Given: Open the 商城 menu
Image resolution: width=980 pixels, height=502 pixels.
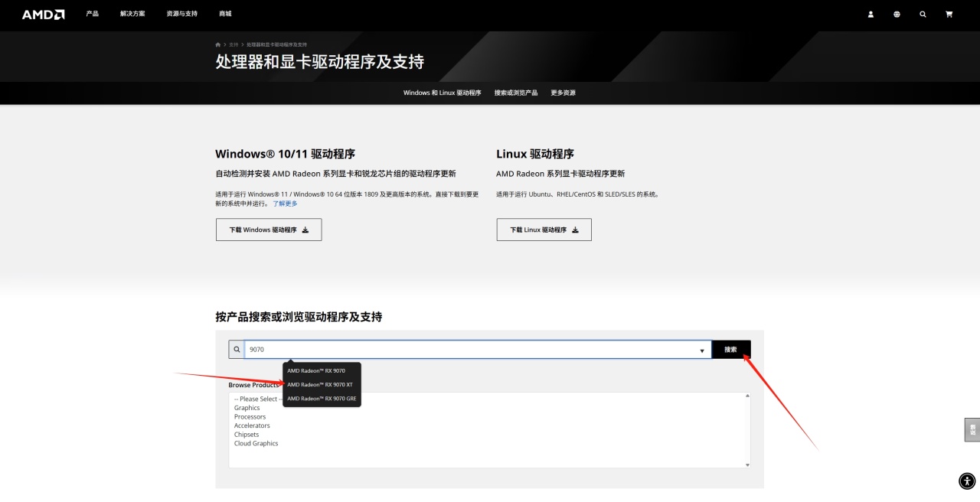Looking at the screenshot, I should (225, 14).
